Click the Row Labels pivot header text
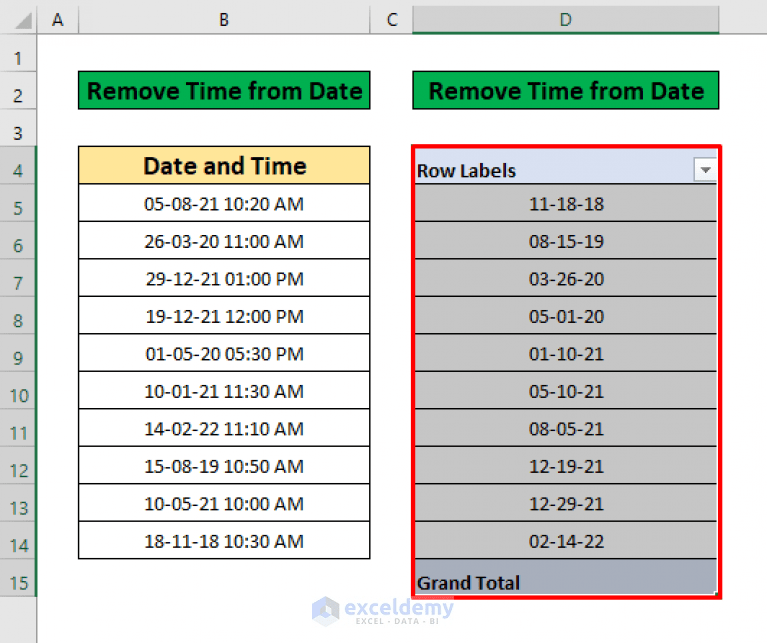 click(466, 171)
